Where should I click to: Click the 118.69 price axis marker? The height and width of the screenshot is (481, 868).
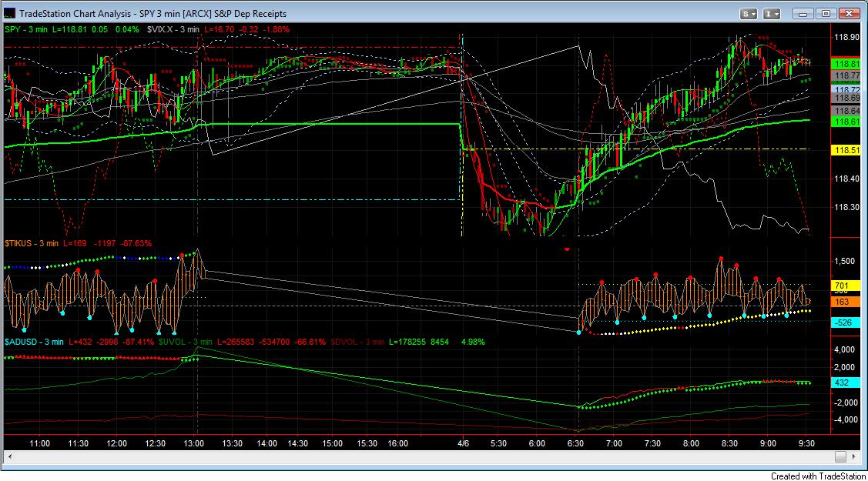click(846, 99)
